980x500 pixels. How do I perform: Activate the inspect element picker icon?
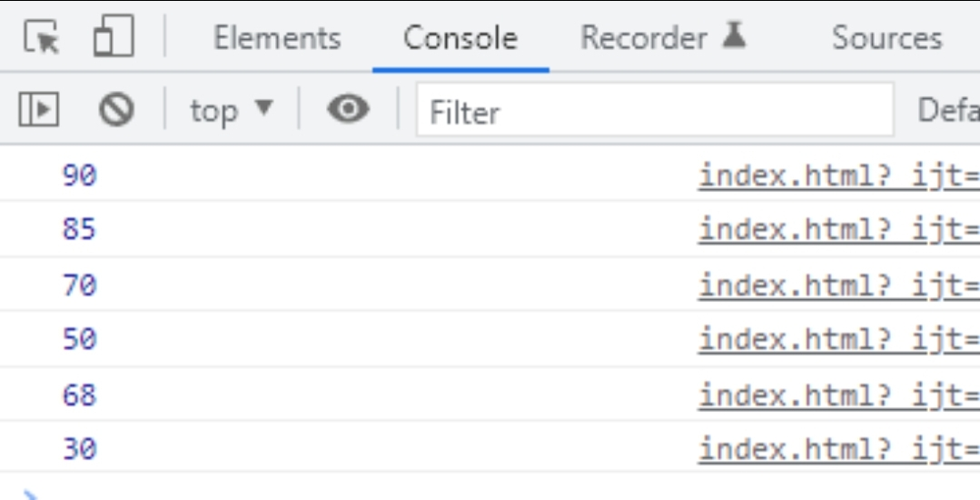pyautogui.click(x=42, y=36)
